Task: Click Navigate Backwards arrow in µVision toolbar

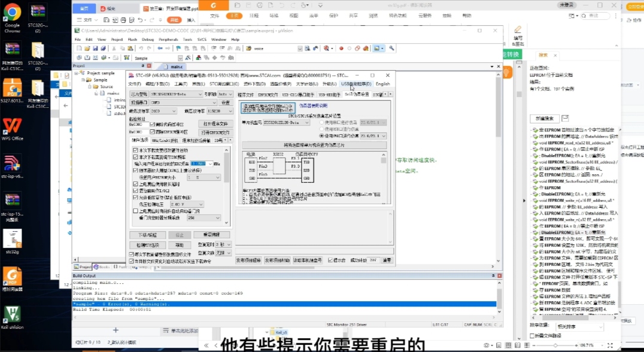Action: pyautogui.click(x=160, y=48)
